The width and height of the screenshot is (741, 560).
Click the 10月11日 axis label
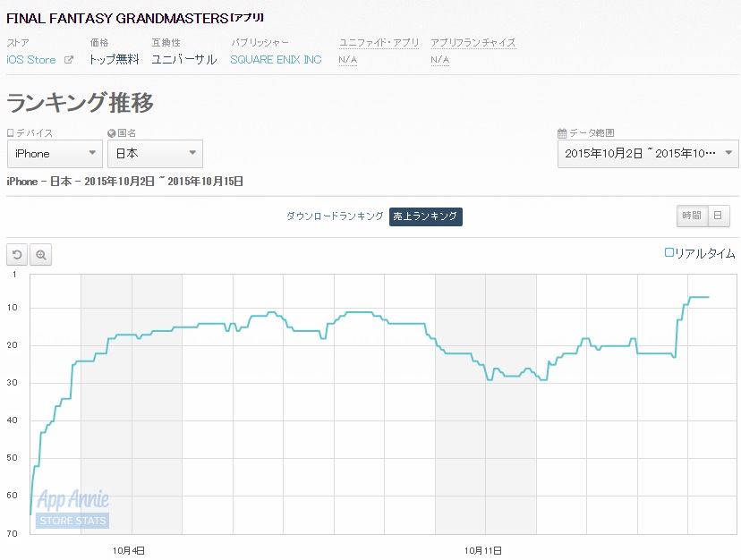point(483,550)
